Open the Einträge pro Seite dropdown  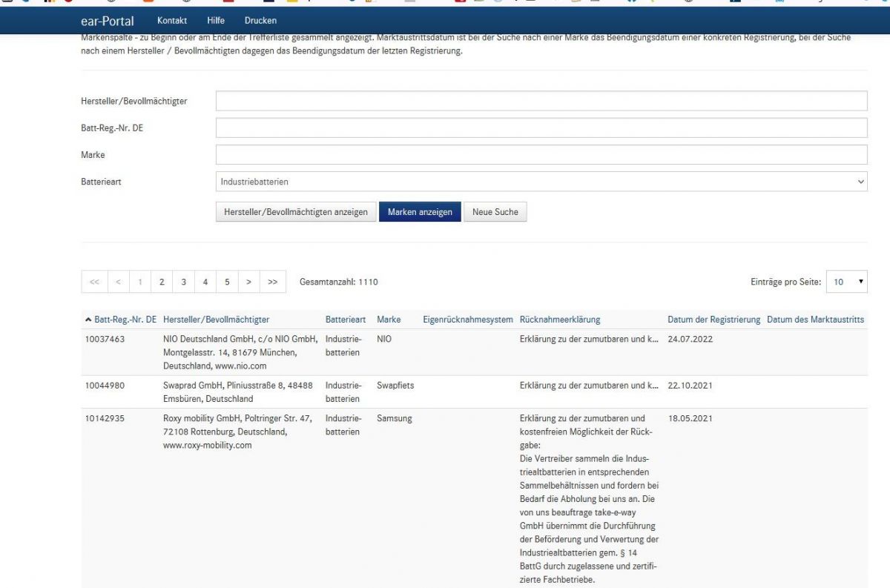846,282
